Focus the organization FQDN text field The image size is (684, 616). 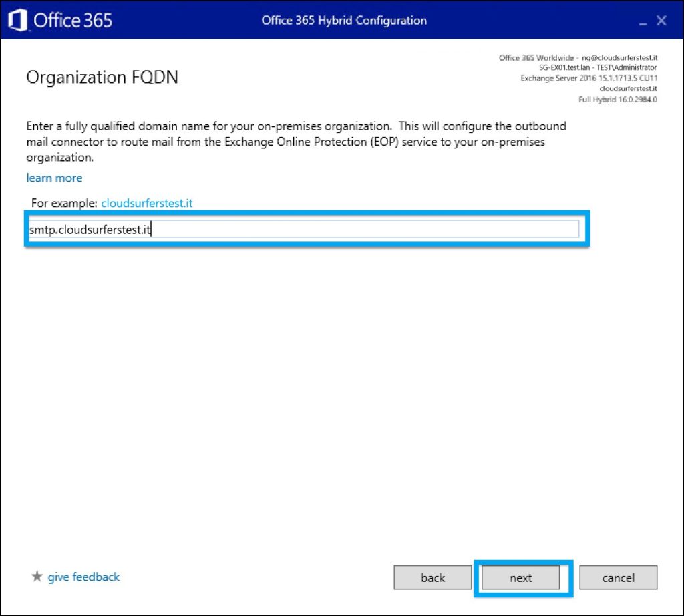click(x=304, y=229)
